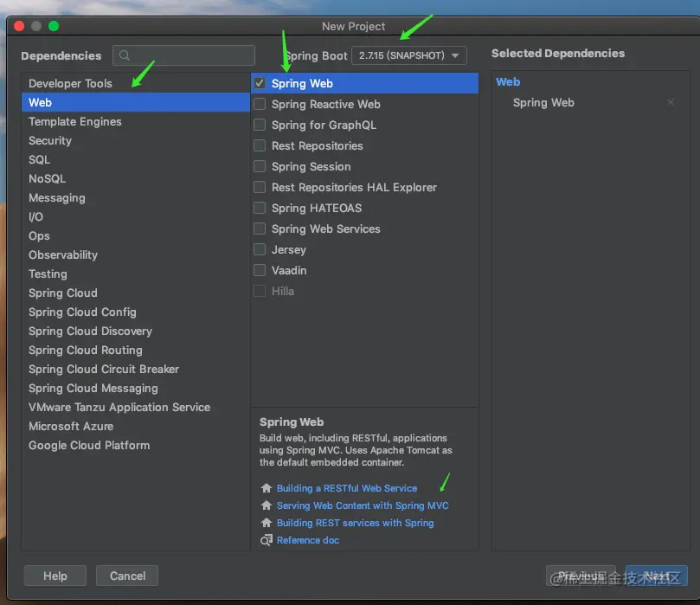Go back with the Previous button
Image resolution: width=700 pixels, height=605 pixels.
[581, 576]
